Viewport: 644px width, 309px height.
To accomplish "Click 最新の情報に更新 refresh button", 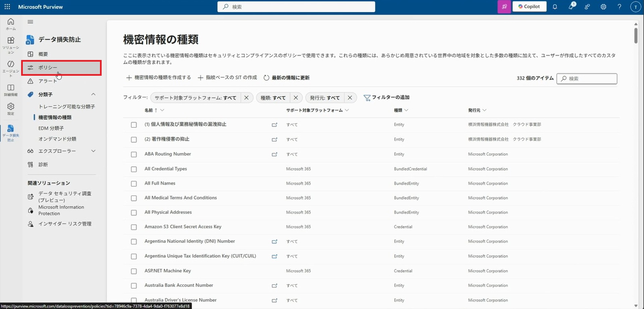I will click(286, 78).
